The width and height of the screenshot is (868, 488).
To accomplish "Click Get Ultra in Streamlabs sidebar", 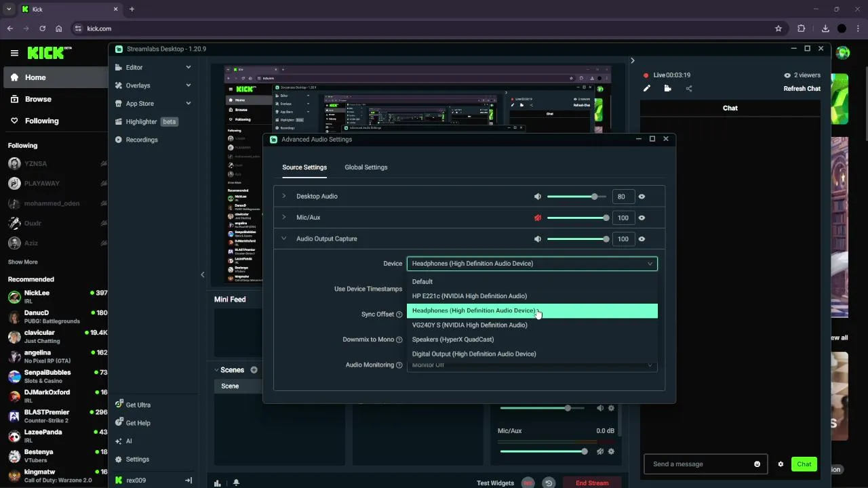I will tap(138, 405).
